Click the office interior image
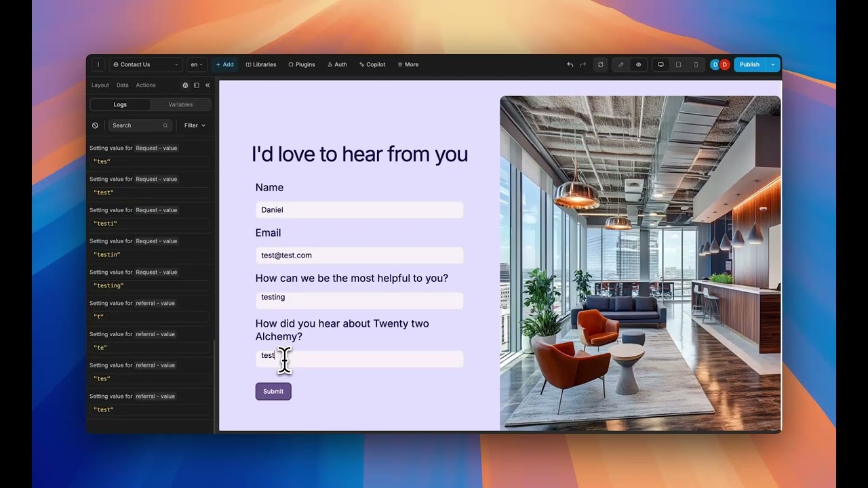Screen dimensions: 868x488 pyautogui.click(x=640, y=263)
